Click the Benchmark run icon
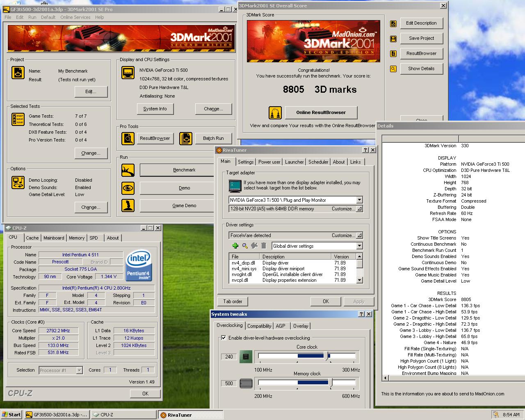Screen dimensions: 525x420 tap(128, 170)
